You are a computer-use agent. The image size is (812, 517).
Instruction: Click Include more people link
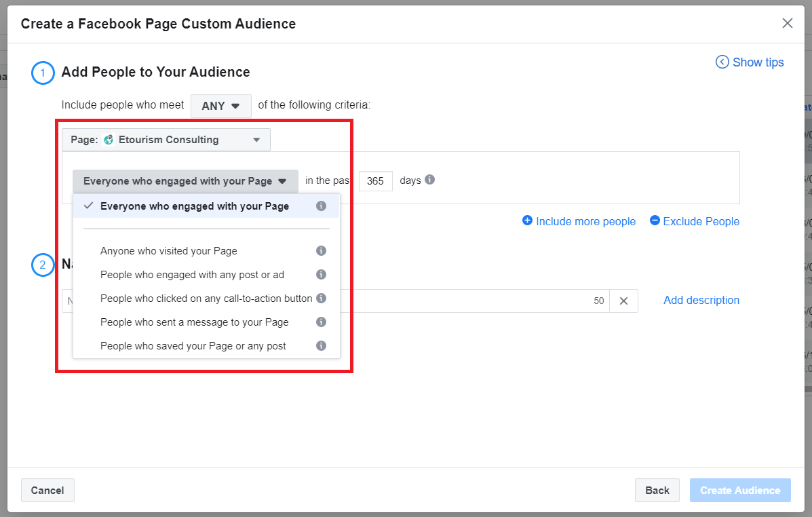pyautogui.click(x=585, y=222)
